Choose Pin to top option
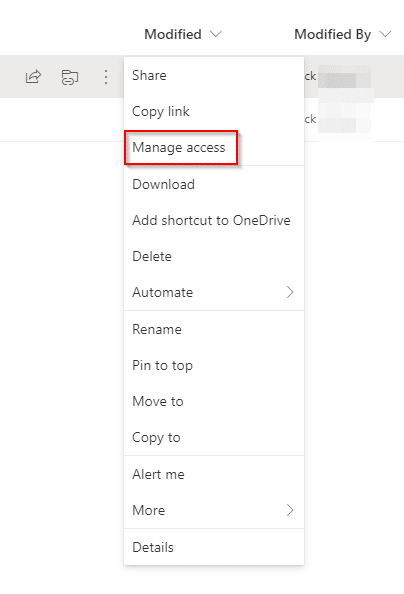The height and width of the screenshot is (594, 404). [x=214, y=366]
